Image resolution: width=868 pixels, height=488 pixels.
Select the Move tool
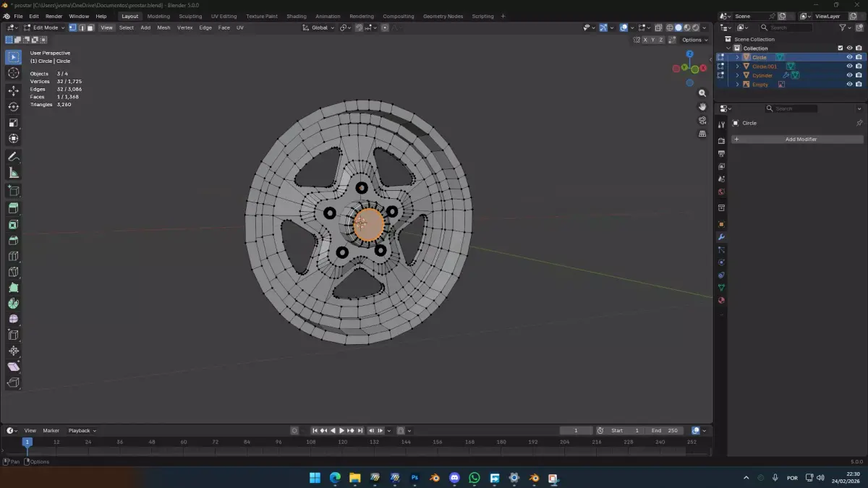[x=14, y=91]
